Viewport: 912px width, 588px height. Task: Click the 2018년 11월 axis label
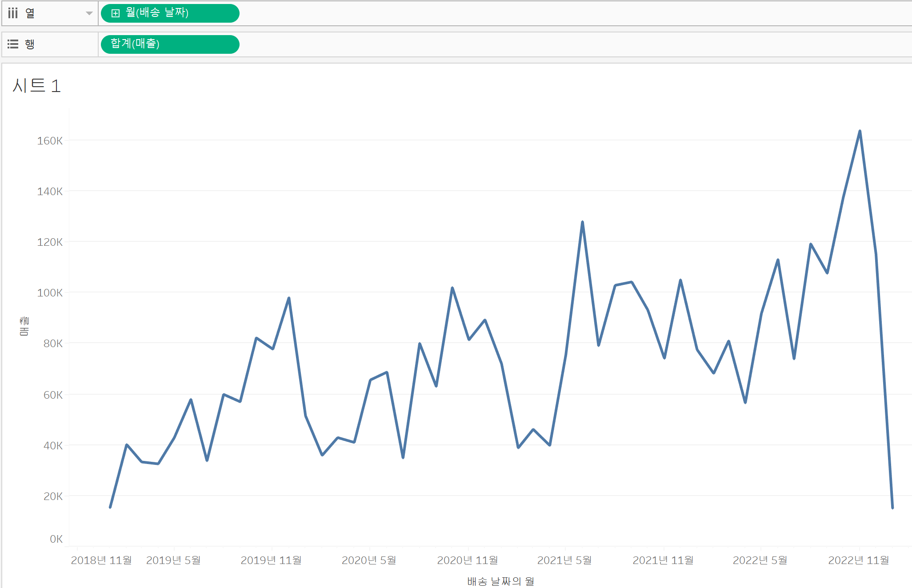pyautogui.click(x=101, y=560)
